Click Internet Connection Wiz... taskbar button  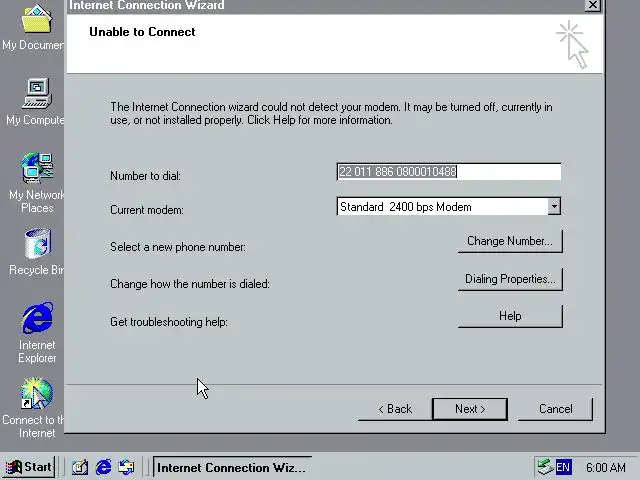click(232, 467)
